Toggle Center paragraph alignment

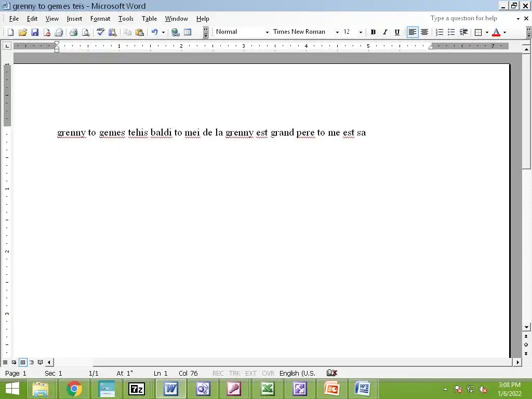click(424, 32)
